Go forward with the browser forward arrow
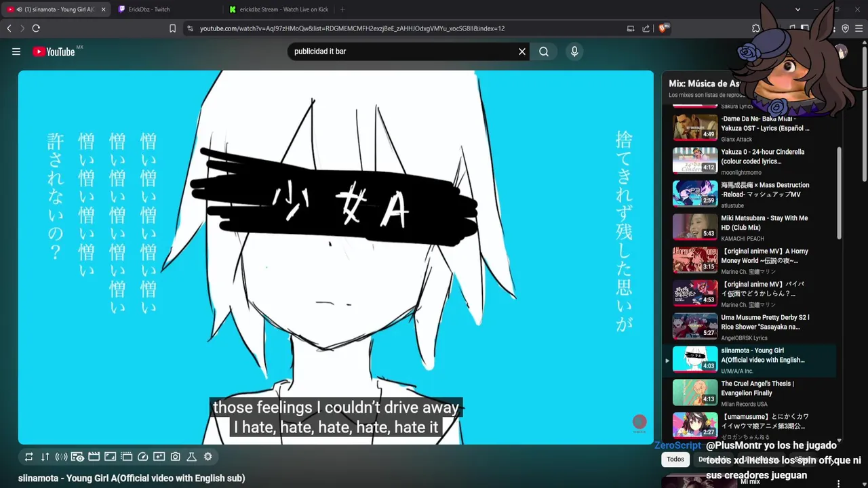Image resolution: width=868 pixels, height=488 pixels. (x=22, y=28)
